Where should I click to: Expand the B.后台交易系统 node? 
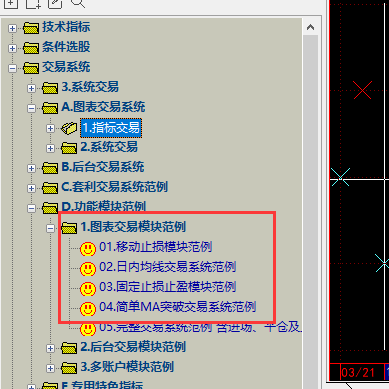31,168
